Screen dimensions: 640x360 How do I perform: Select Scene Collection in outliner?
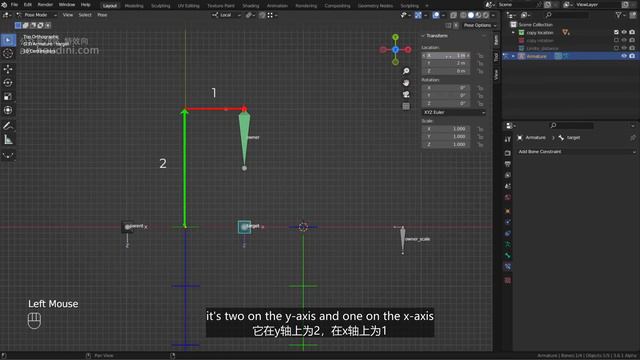point(535,24)
